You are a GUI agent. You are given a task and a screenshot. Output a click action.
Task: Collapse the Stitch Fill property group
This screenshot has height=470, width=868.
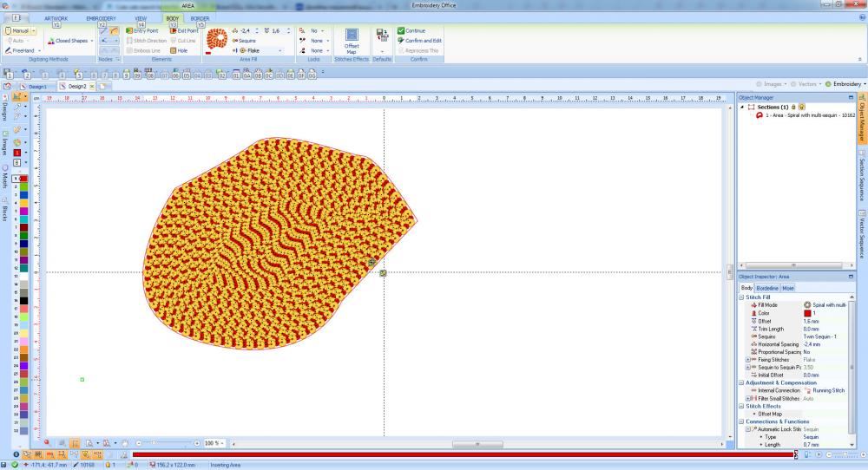pos(742,297)
